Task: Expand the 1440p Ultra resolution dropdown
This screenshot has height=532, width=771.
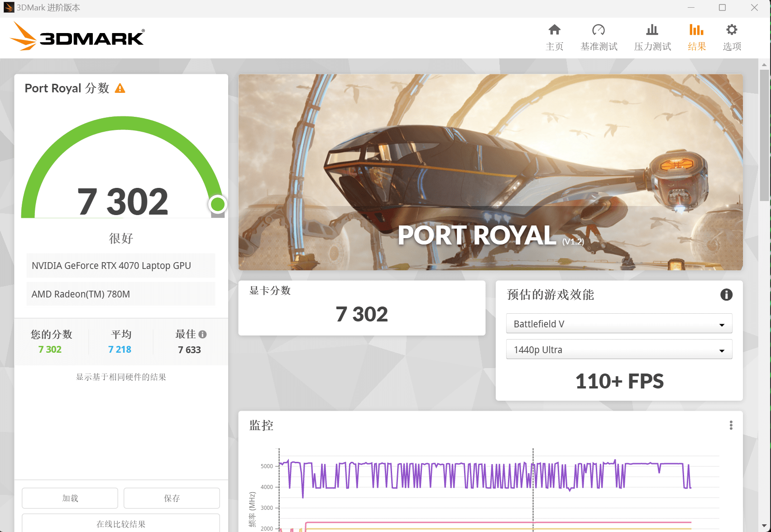Action: tap(619, 350)
